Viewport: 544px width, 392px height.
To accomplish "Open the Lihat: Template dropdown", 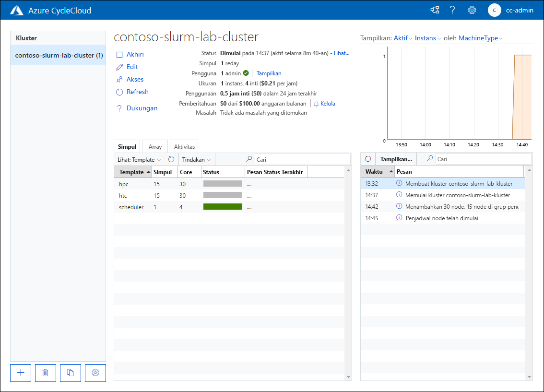I will click(139, 159).
